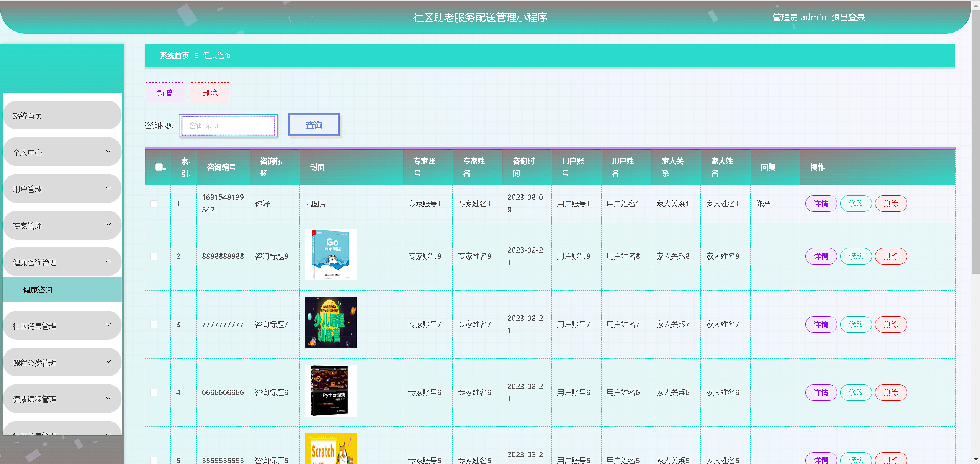Click the breadcrumb separator icon
980x464 pixels.
[x=196, y=56]
